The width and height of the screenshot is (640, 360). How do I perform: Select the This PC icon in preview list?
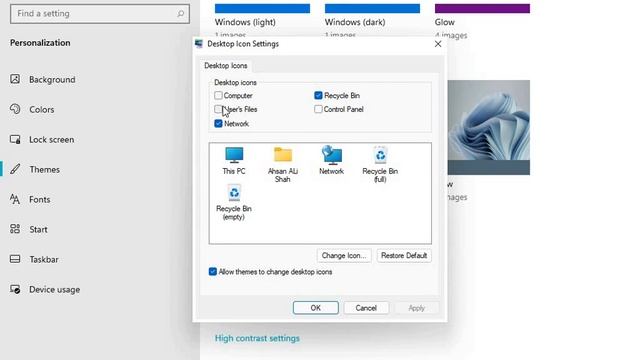(x=234, y=161)
